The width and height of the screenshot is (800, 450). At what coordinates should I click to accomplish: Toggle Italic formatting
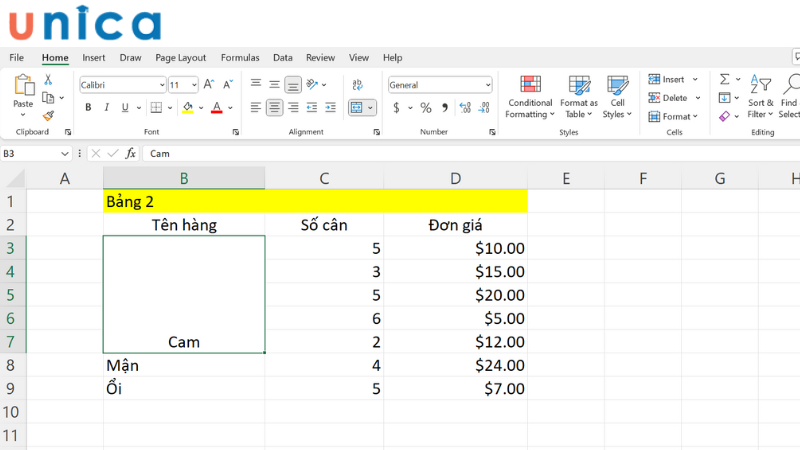(x=108, y=108)
